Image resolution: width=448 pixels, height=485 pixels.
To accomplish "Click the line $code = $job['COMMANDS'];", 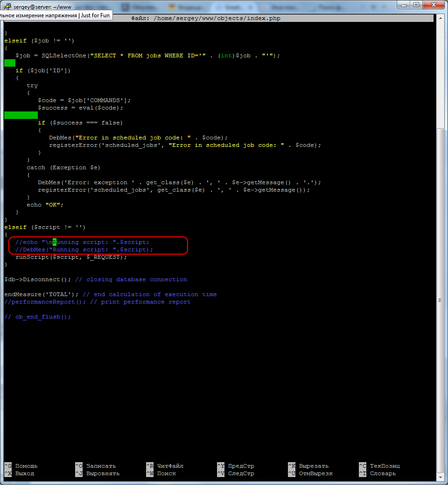I will pyautogui.click(x=84, y=100).
